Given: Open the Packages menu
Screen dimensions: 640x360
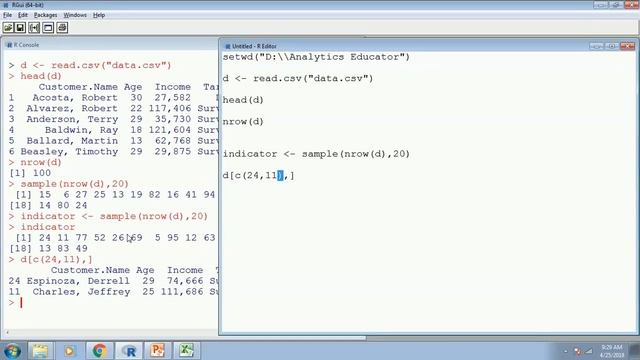Looking at the screenshot, I should [45, 15].
